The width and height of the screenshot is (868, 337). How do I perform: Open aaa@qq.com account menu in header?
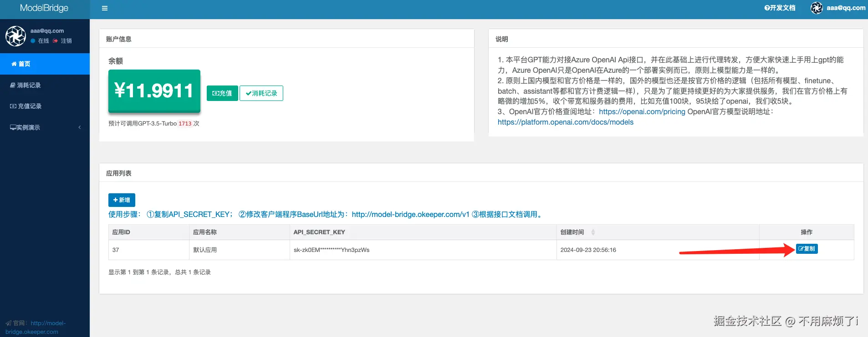point(846,8)
